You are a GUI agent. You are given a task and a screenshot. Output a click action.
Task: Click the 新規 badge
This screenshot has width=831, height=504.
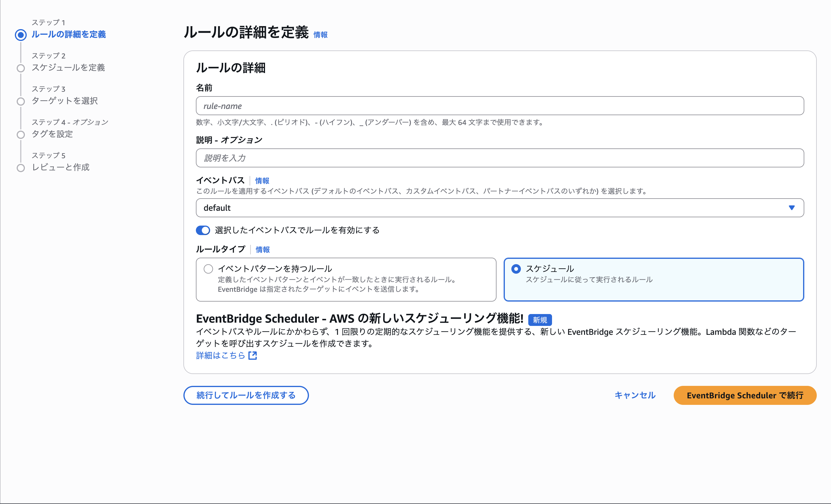540,320
